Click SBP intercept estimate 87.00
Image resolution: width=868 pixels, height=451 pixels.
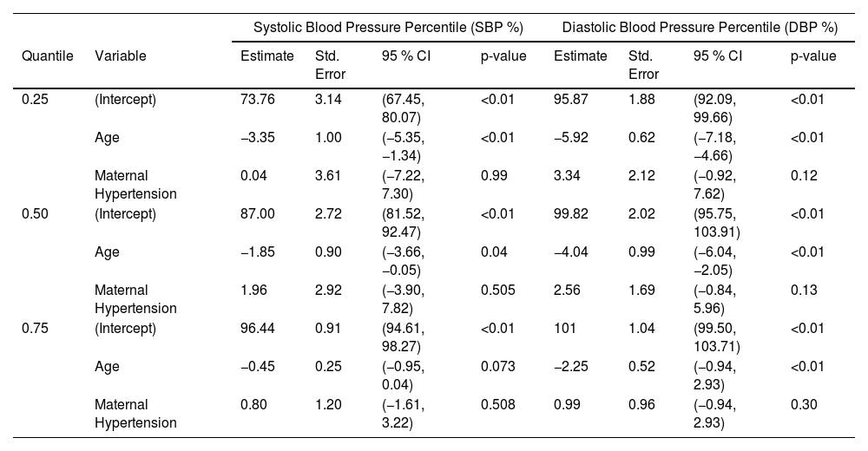pyautogui.click(x=258, y=214)
